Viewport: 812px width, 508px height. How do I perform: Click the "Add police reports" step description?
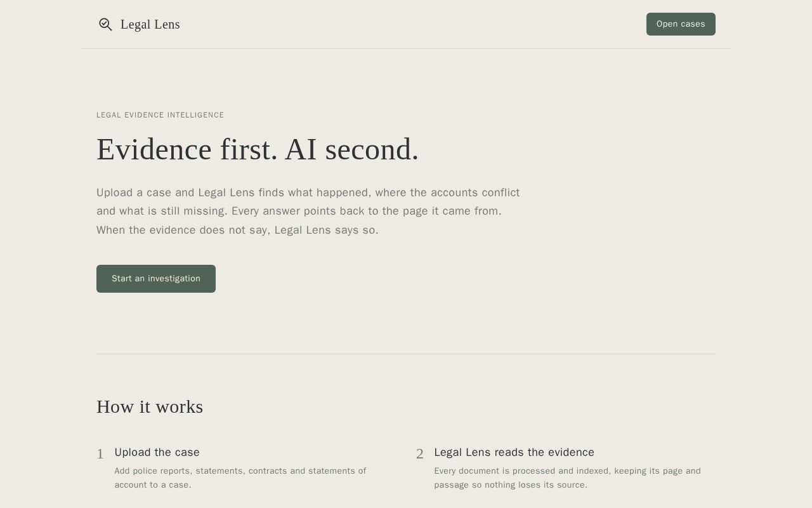(x=240, y=478)
